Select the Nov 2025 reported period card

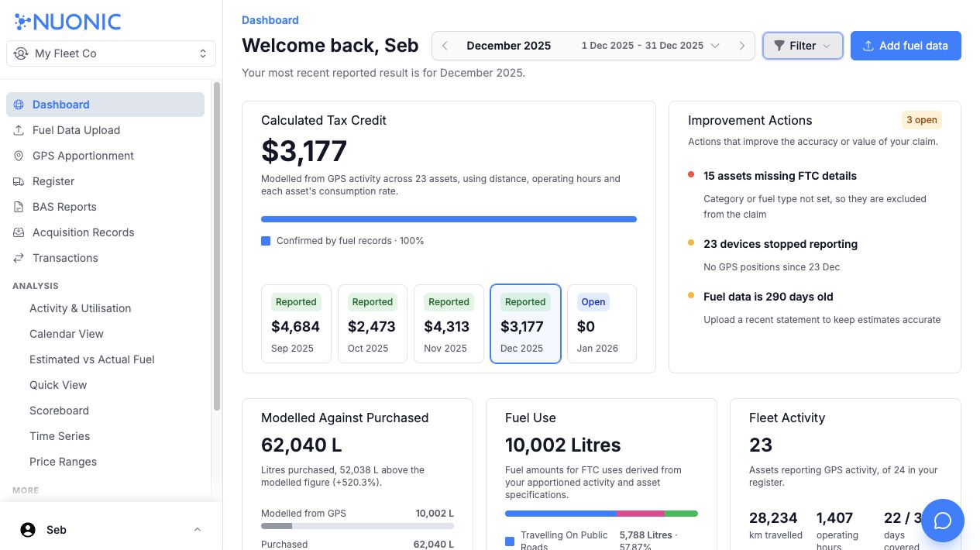coord(449,324)
